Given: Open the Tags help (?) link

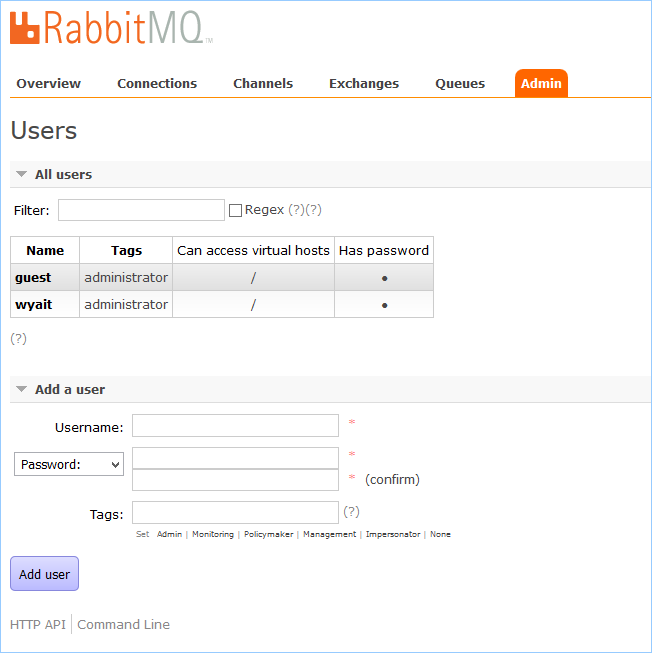Looking at the screenshot, I should [351, 511].
